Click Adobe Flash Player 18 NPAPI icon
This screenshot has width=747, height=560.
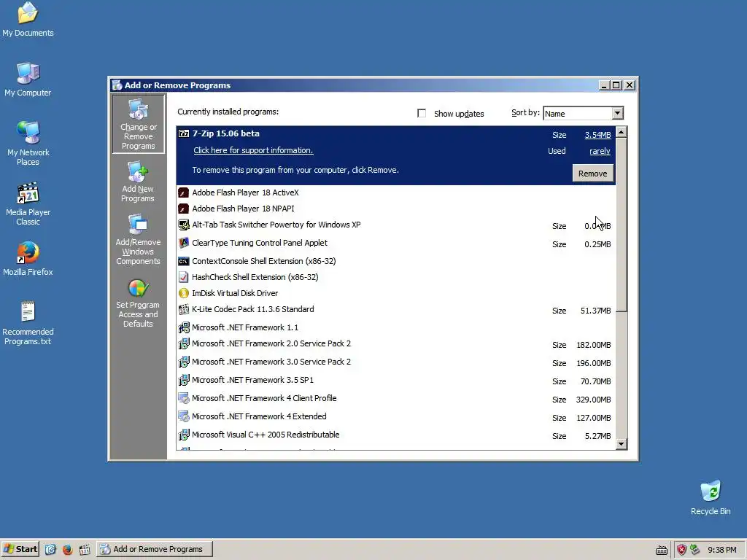183,209
